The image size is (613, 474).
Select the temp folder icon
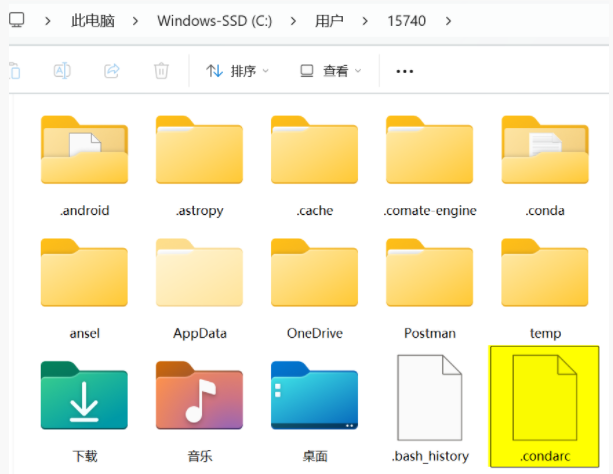545,272
